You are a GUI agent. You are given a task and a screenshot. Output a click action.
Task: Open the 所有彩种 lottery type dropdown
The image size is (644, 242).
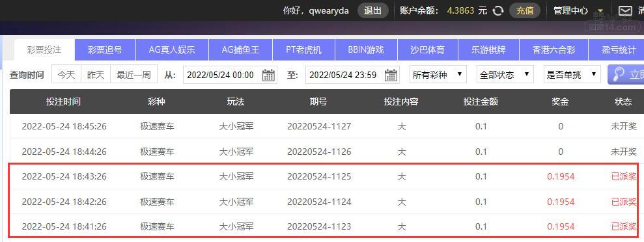click(x=438, y=75)
